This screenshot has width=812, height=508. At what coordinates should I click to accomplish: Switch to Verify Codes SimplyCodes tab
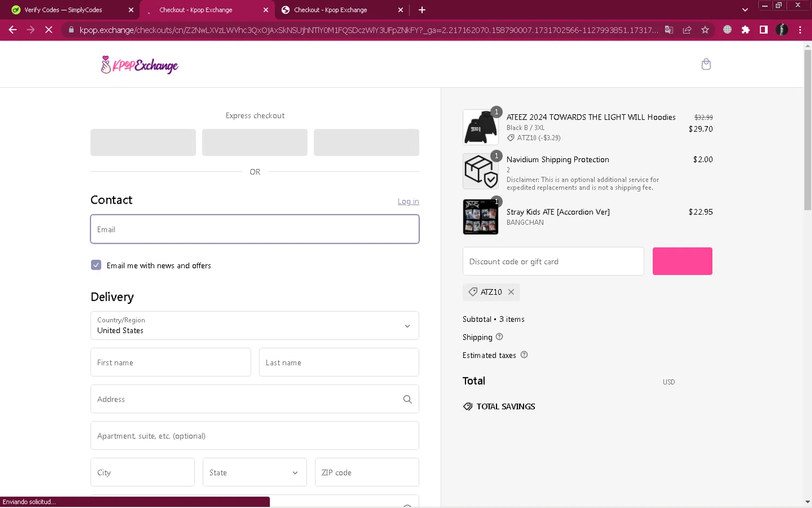pyautogui.click(x=73, y=10)
